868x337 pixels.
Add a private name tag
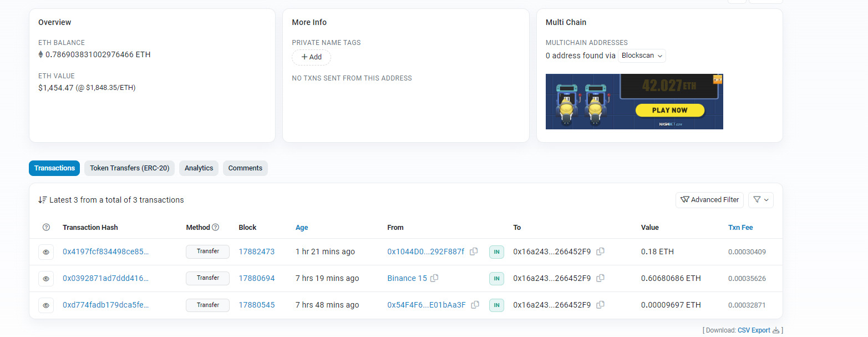311,57
